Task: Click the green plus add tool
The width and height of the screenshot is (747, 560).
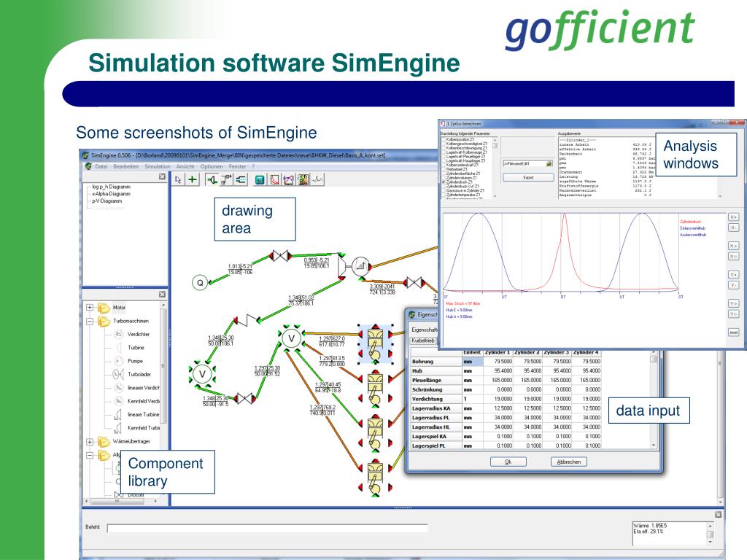Action: coord(193,179)
